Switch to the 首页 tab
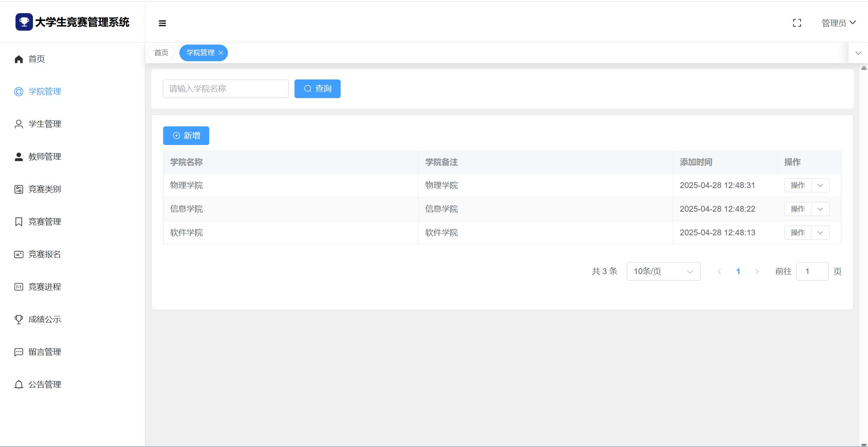Screen dimensions: 868x447 pyautogui.click(x=161, y=53)
